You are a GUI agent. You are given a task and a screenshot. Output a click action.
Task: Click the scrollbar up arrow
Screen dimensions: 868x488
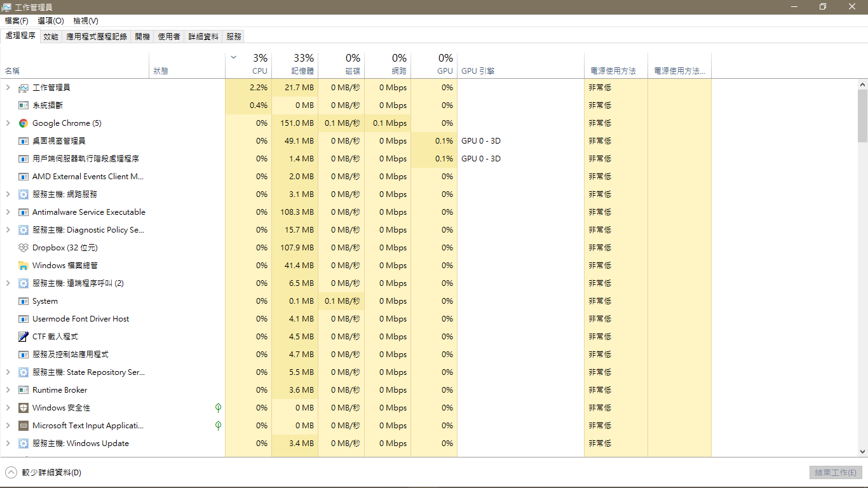click(x=862, y=84)
